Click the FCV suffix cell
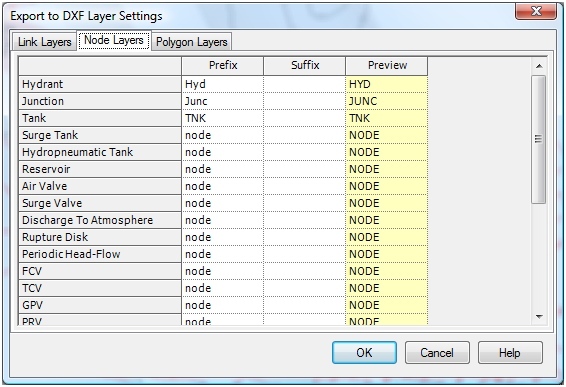The width and height of the screenshot is (566, 387). (x=305, y=271)
